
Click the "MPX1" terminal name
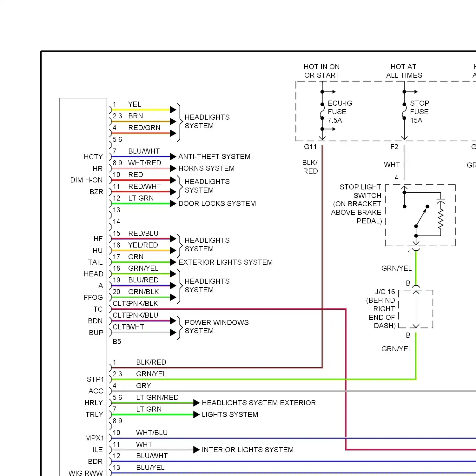click(95, 438)
